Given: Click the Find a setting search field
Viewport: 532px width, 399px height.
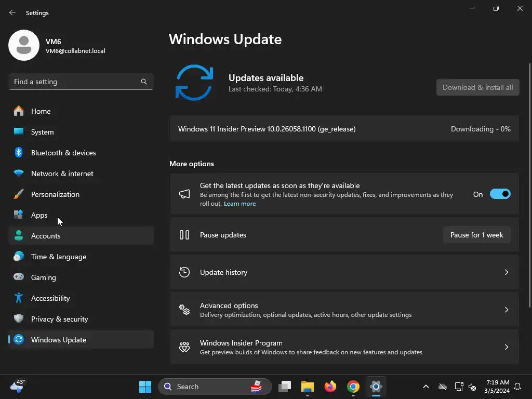Looking at the screenshot, I should (81, 82).
